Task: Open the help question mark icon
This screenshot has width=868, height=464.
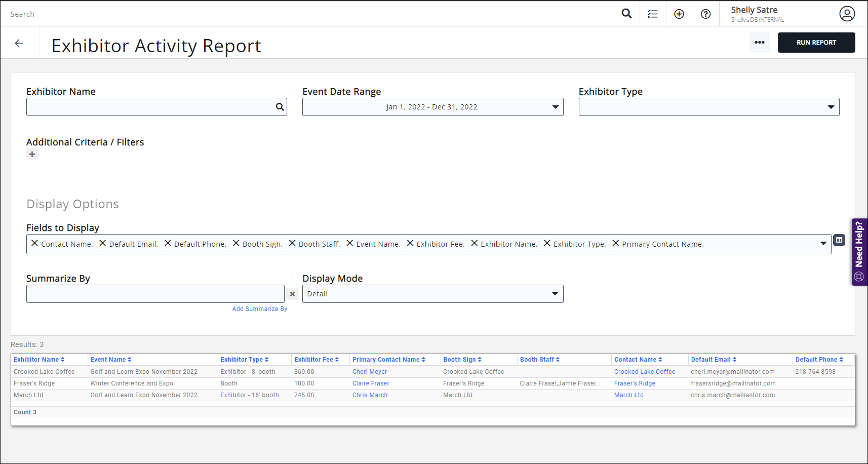Action: pos(705,14)
